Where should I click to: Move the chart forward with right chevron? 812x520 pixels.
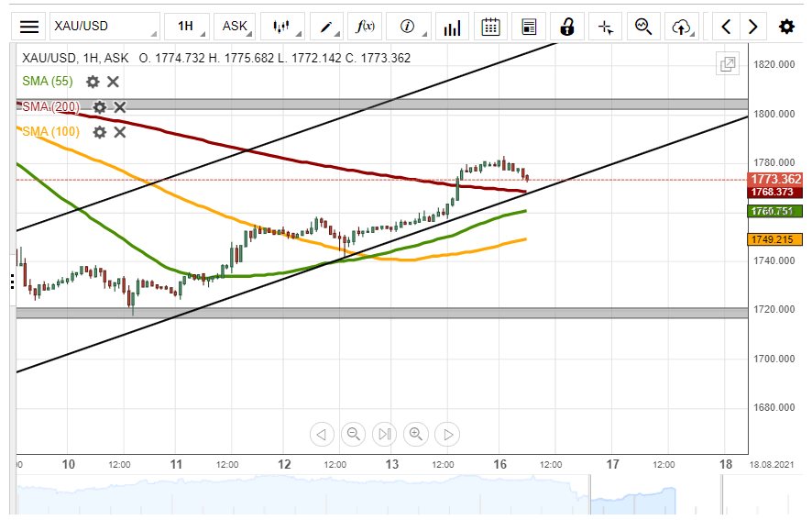click(x=753, y=27)
